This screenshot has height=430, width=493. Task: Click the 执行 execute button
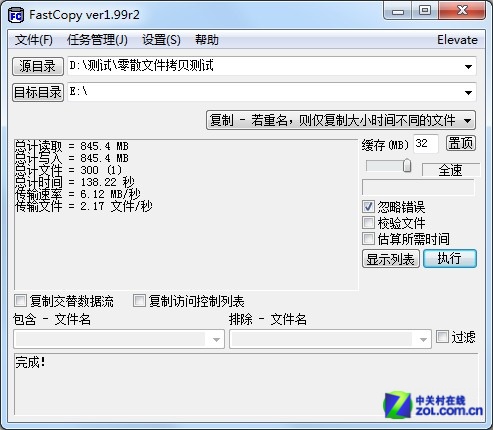point(450,259)
